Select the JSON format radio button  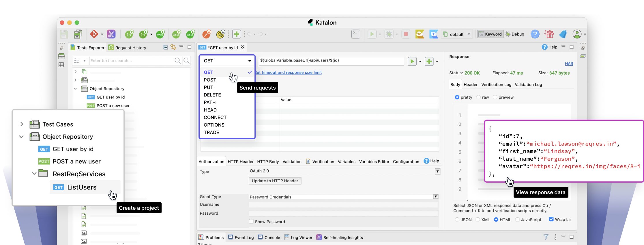(457, 220)
